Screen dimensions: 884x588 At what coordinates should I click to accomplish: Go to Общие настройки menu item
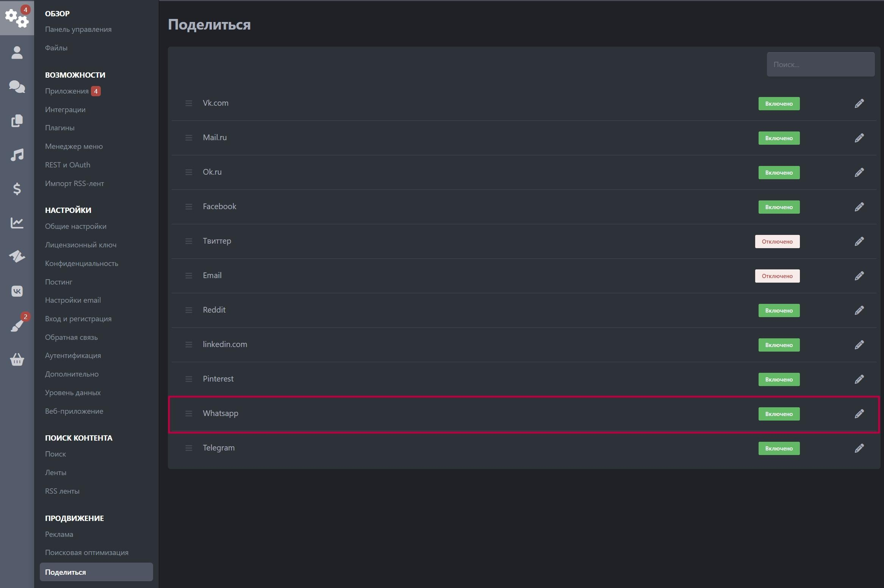[x=75, y=226]
